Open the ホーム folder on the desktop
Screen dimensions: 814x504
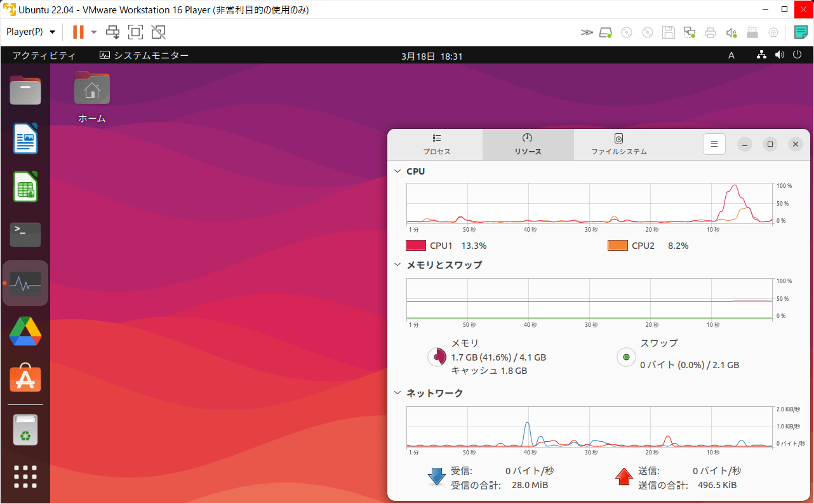click(x=92, y=97)
